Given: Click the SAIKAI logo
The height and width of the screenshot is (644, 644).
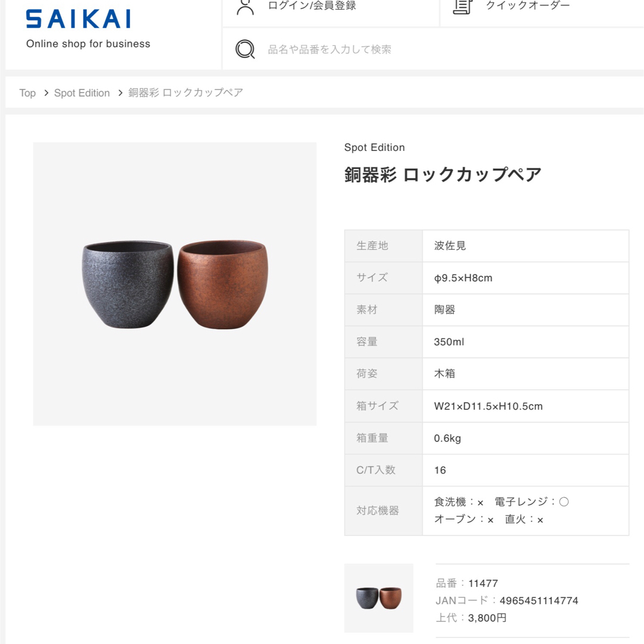Looking at the screenshot, I should (78, 19).
